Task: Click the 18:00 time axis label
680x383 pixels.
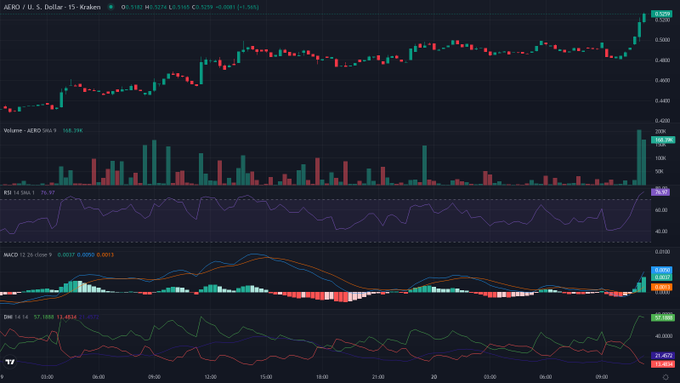Action: click(x=322, y=377)
